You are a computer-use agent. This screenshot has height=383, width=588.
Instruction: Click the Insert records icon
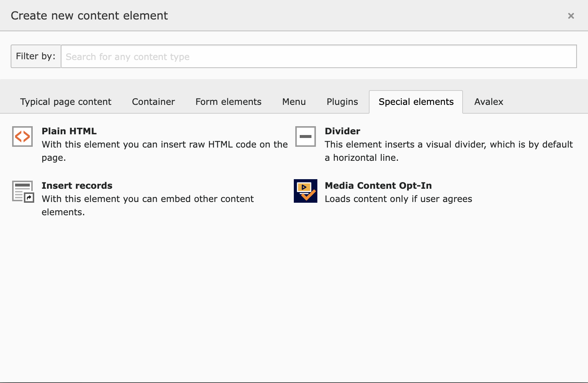pos(23,191)
